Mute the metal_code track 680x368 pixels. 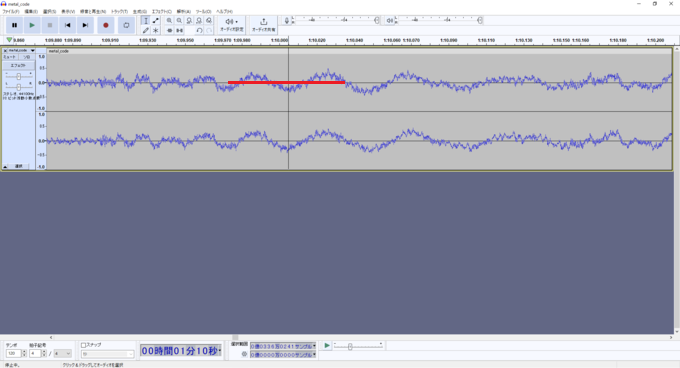[10, 57]
